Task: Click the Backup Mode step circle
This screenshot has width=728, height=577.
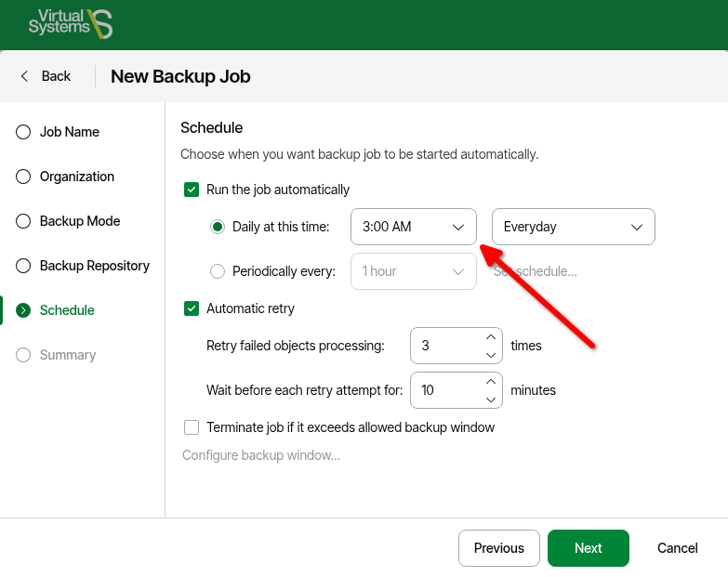Action: [x=23, y=221]
